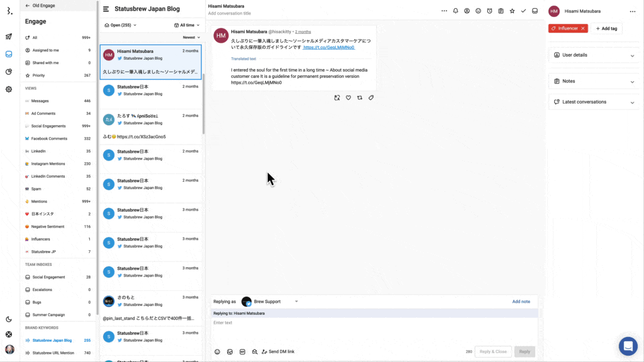Image resolution: width=644 pixels, height=362 pixels.
Task: Remove the Influencer tag with its X
Action: 583,28
